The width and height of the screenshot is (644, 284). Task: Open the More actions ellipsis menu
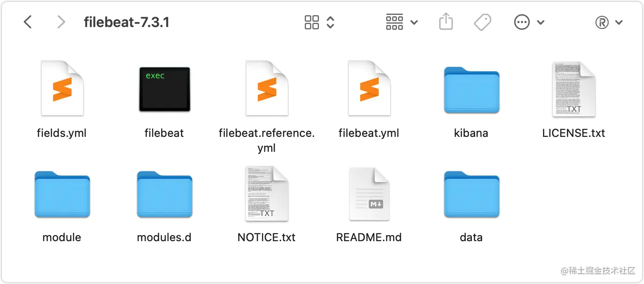pos(529,22)
